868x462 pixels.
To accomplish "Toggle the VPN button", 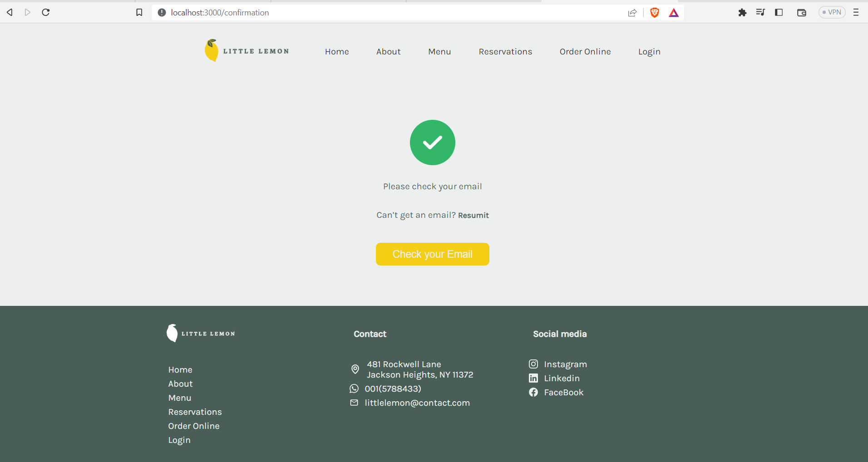I will tap(832, 13).
